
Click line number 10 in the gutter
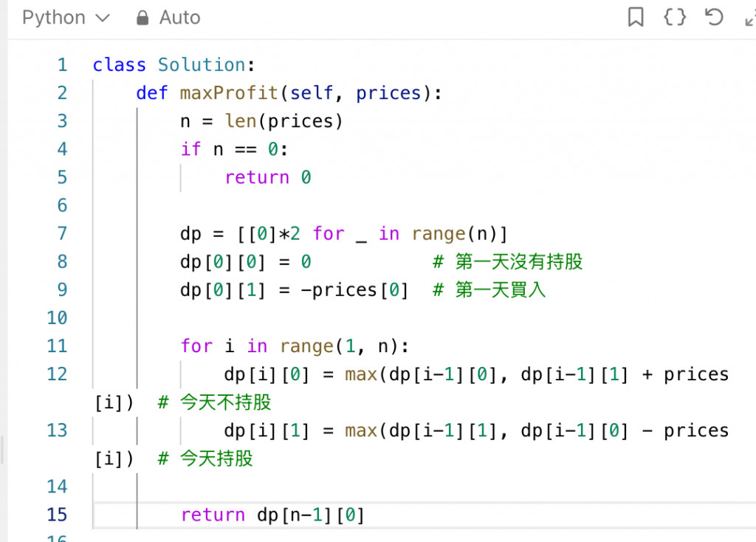pos(57,318)
